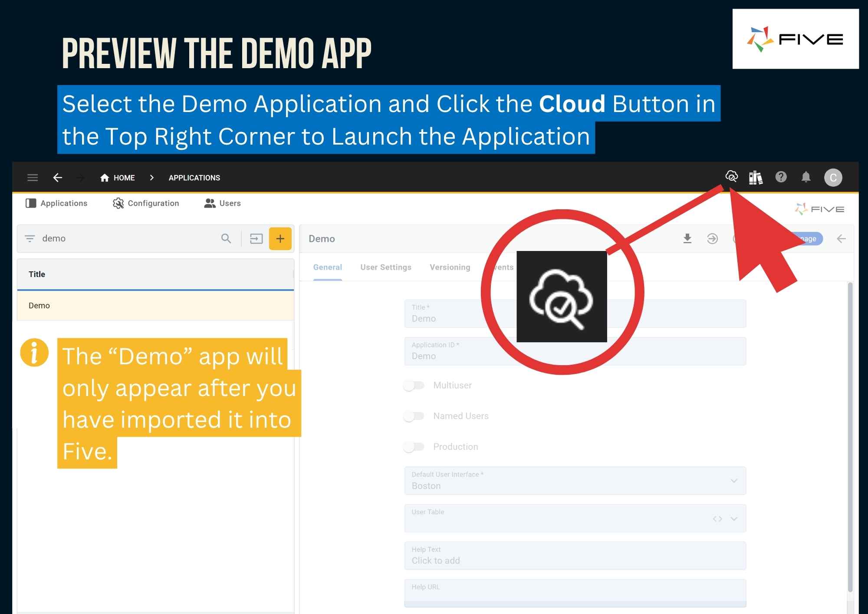Click the plus icon to add an application

[280, 238]
